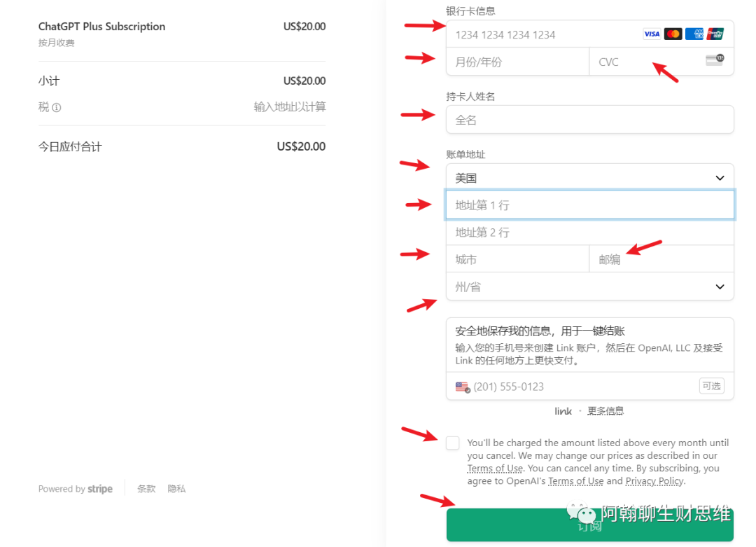Screen dimensions: 756x547
Task: Expand the 州/省 state dropdown
Action: click(x=589, y=286)
